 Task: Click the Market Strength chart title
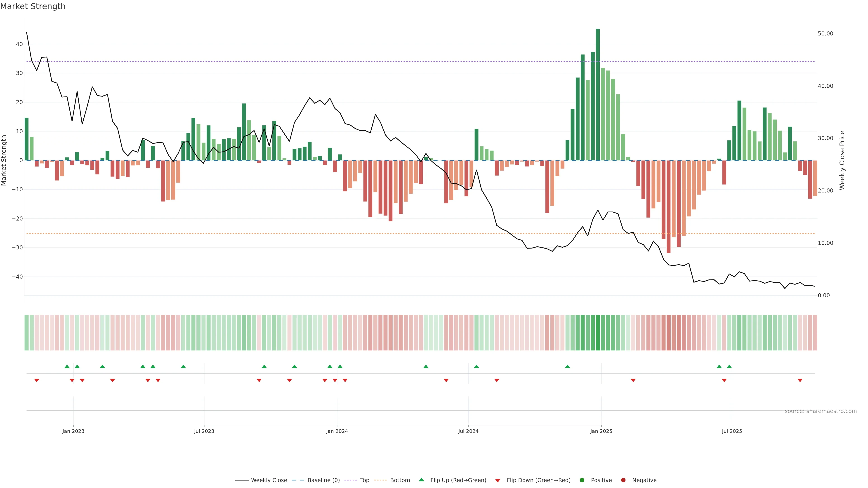[33, 6]
